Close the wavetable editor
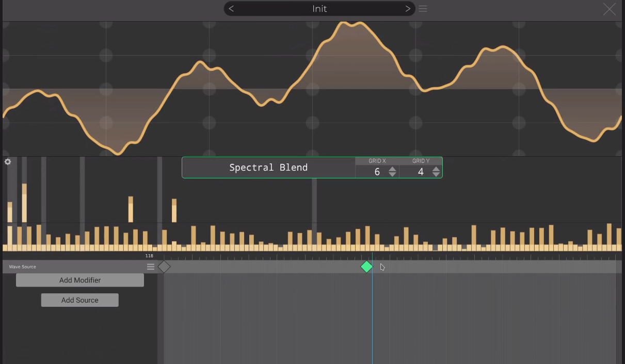The height and width of the screenshot is (364, 625). (609, 9)
